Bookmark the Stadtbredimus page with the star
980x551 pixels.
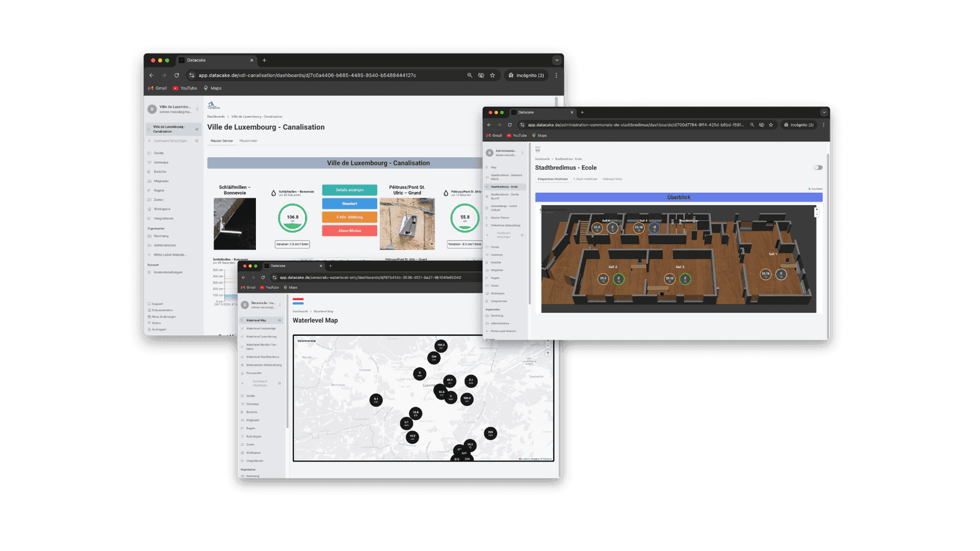tap(770, 125)
